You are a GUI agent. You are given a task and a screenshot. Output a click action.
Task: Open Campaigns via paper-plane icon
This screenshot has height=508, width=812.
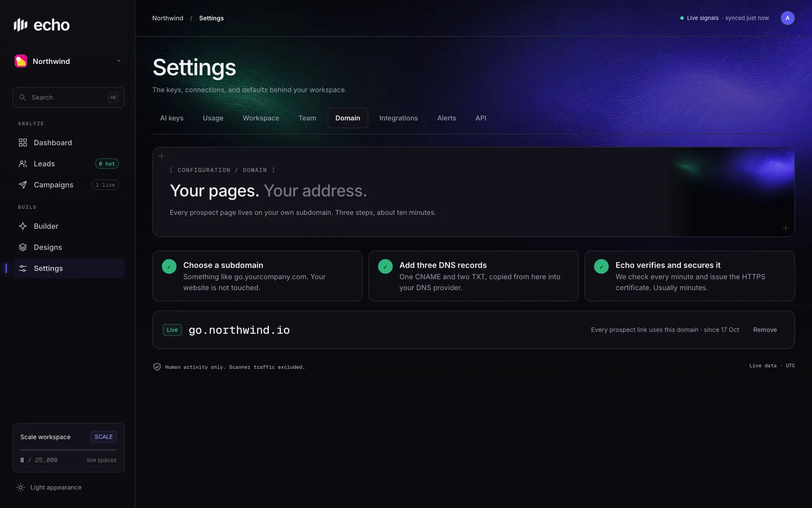coord(23,185)
